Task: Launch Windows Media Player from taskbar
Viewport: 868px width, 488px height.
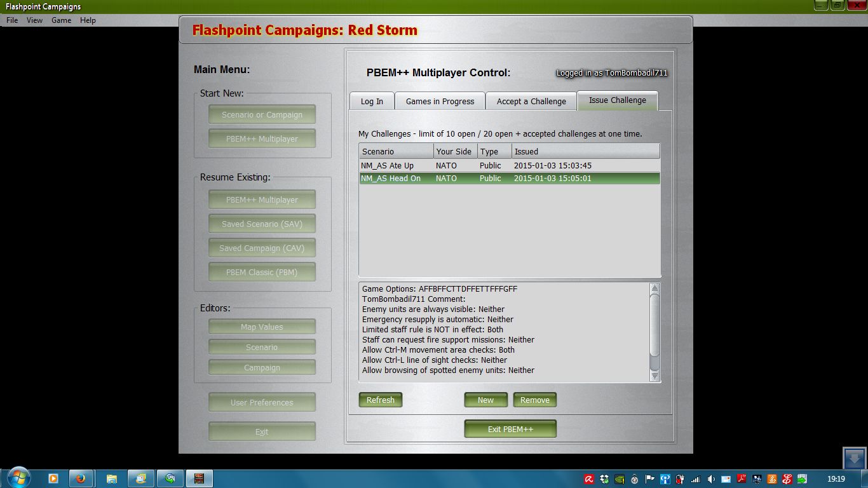Action: click(53, 478)
